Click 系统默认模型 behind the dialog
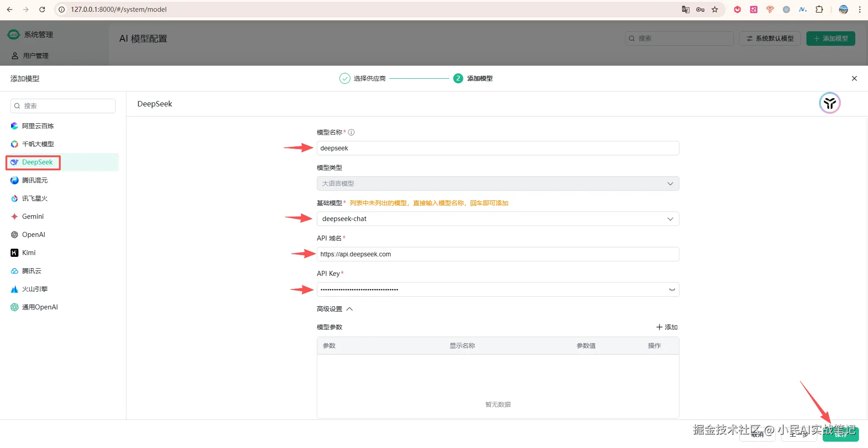Screen dimensions: 868x448 [770, 39]
